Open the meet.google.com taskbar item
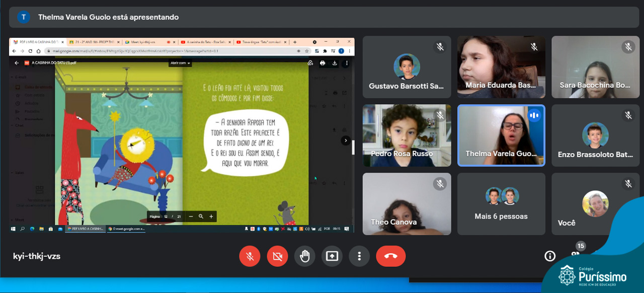The width and height of the screenshot is (644, 293). tap(126, 229)
